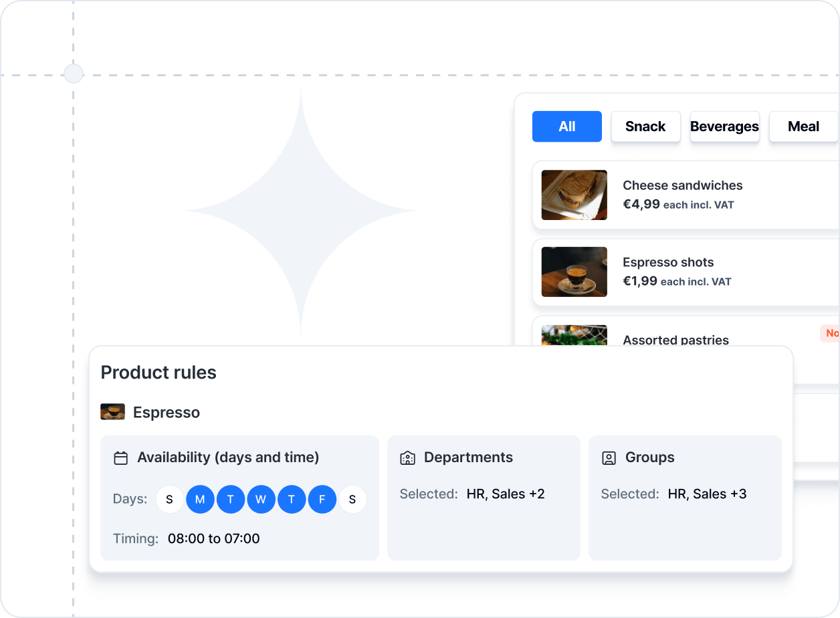
Task: Click the 08:00 to 07:00 timing value
Action: (x=213, y=539)
